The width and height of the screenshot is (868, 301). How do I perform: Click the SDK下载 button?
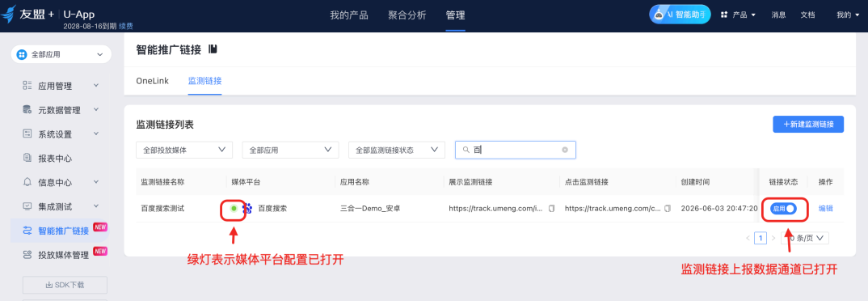point(65,285)
